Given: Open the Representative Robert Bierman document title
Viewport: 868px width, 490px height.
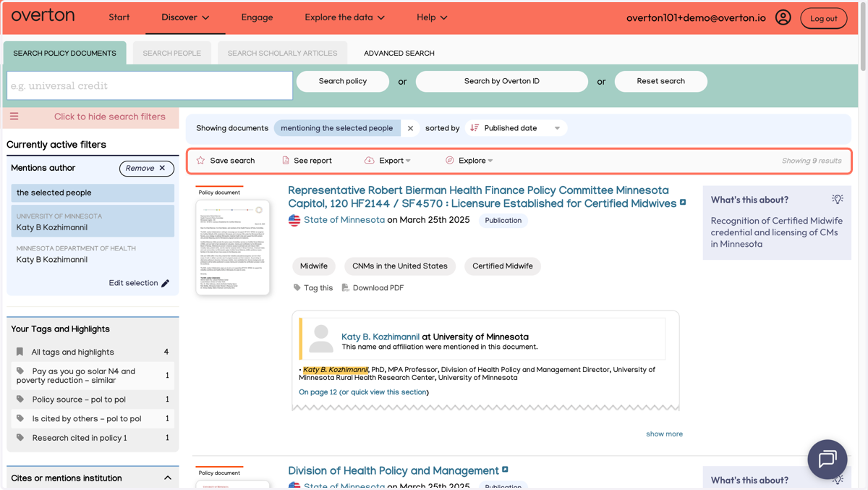Looking at the screenshot, I should (482, 197).
